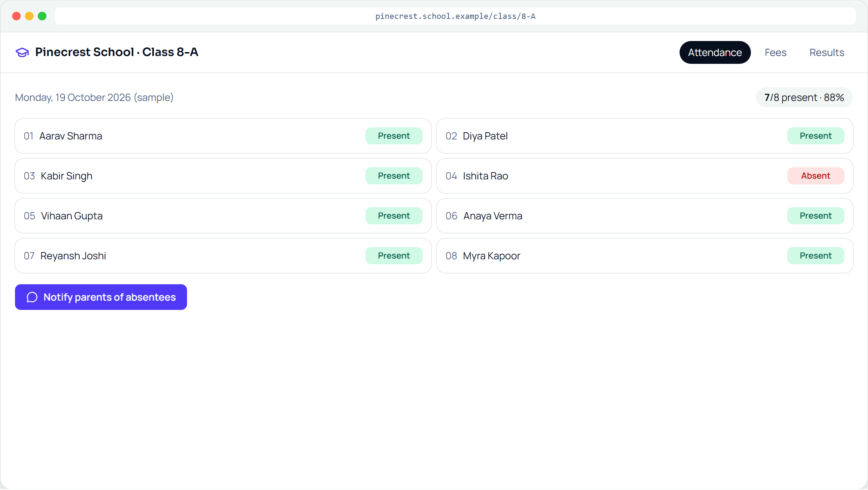Select student name Anaya Verma
The image size is (868, 490).
[x=493, y=216]
